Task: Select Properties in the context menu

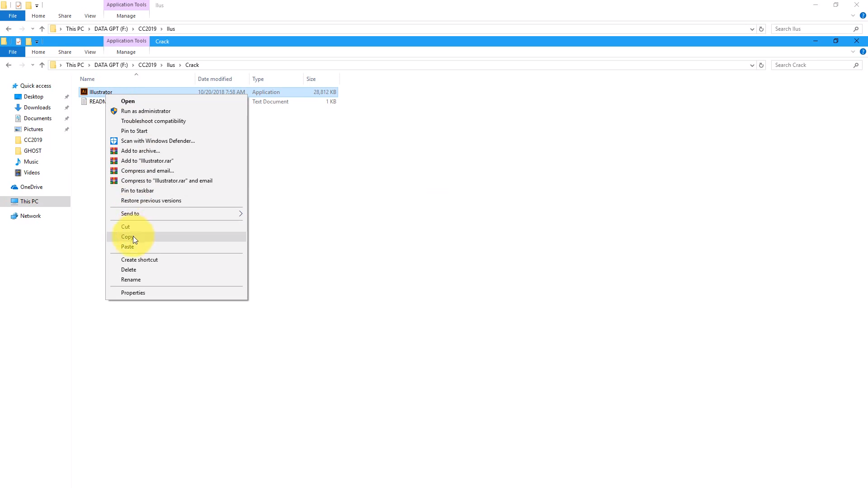Action: 133,293
